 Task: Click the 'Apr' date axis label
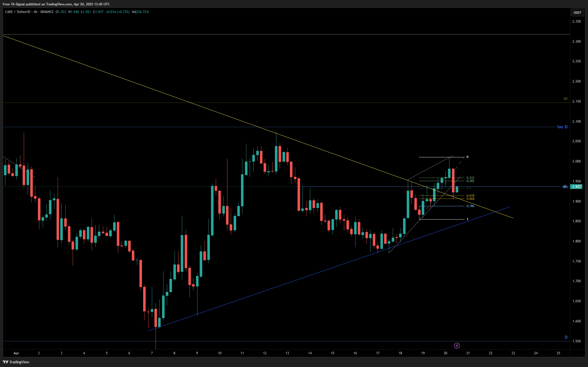(16, 353)
